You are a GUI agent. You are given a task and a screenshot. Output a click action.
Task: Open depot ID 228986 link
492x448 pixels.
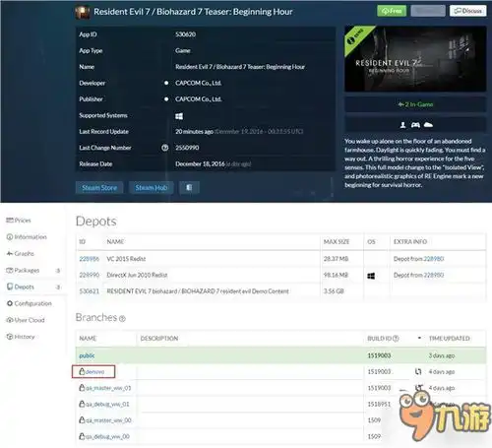[x=89, y=259]
